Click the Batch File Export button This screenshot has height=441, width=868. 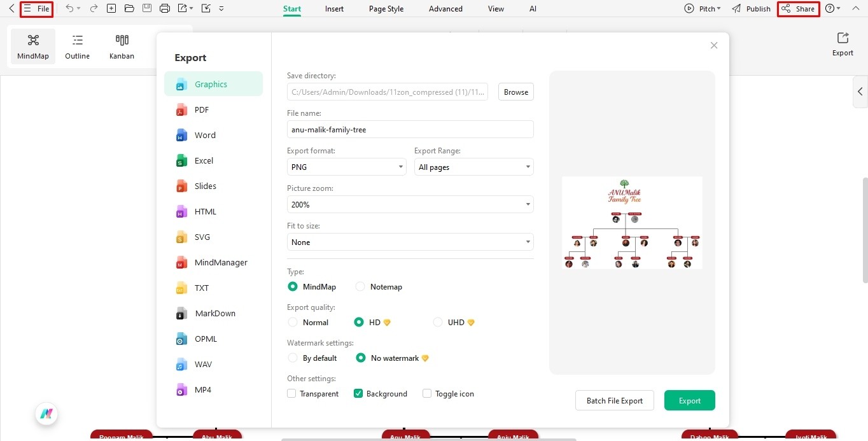(614, 400)
